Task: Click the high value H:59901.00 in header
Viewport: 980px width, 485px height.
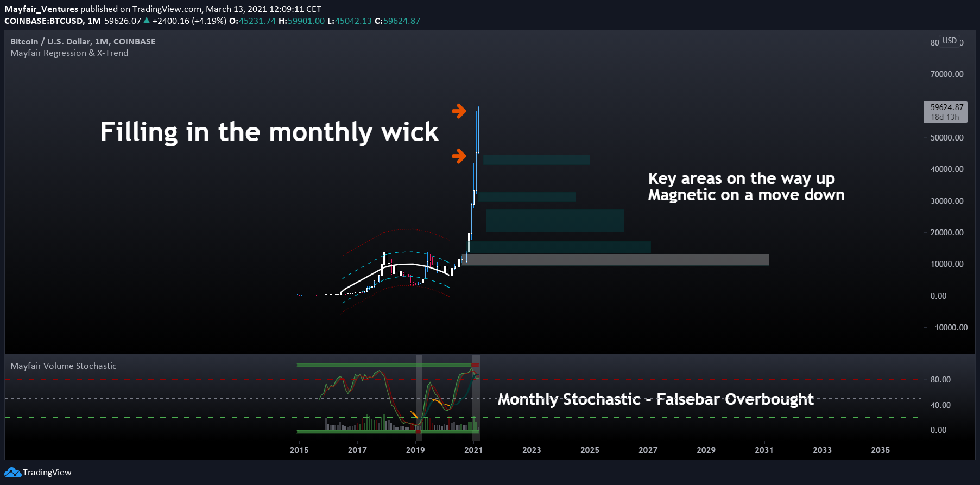Action: pos(301,21)
